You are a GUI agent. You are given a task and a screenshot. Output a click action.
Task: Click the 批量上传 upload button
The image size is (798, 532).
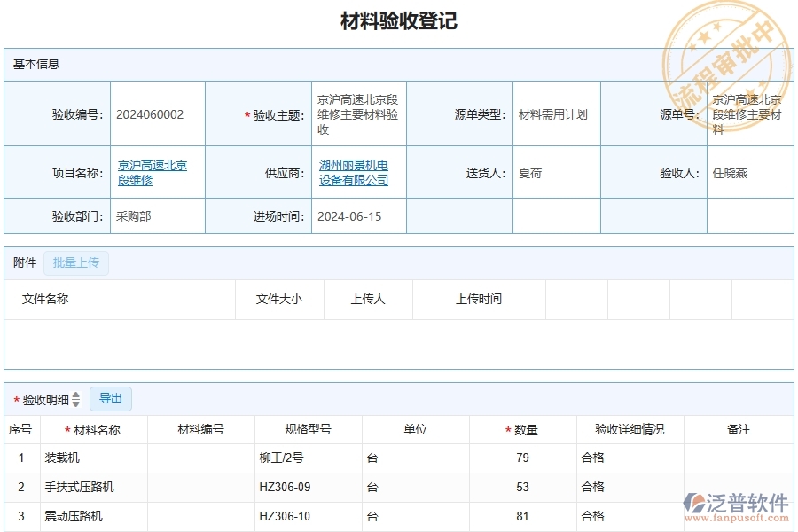(76, 262)
